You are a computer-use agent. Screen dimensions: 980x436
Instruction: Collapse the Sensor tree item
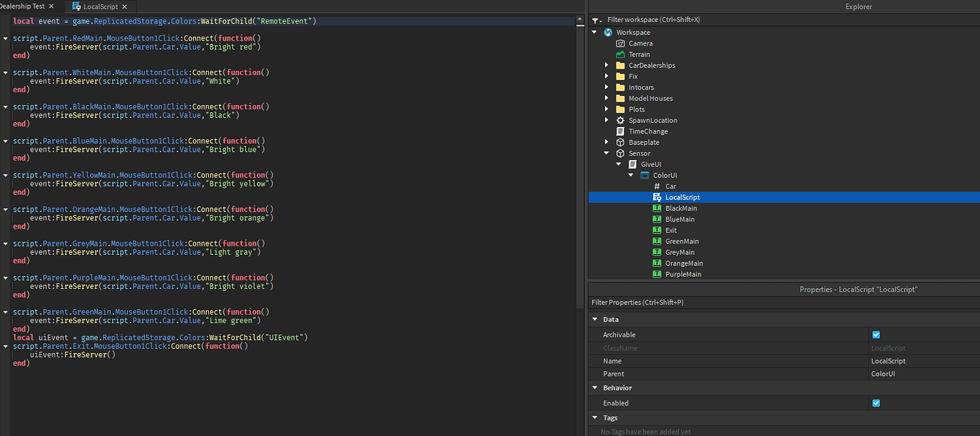pyautogui.click(x=606, y=153)
